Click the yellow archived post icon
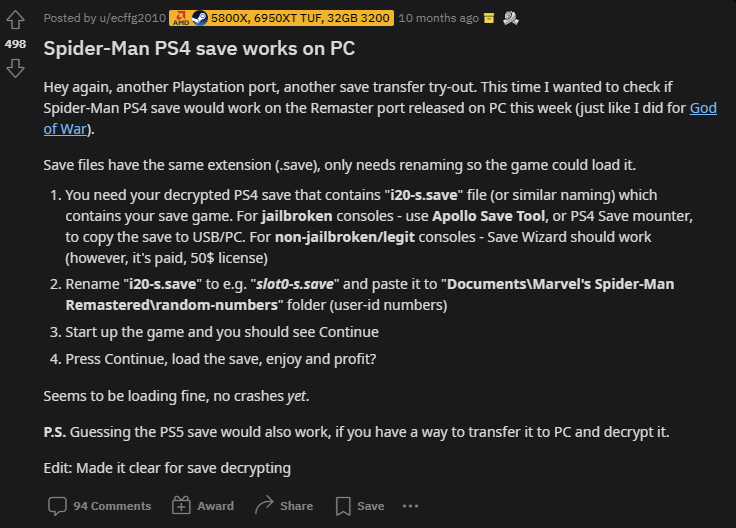The width and height of the screenshot is (736, 528). (x=489, y=18)
